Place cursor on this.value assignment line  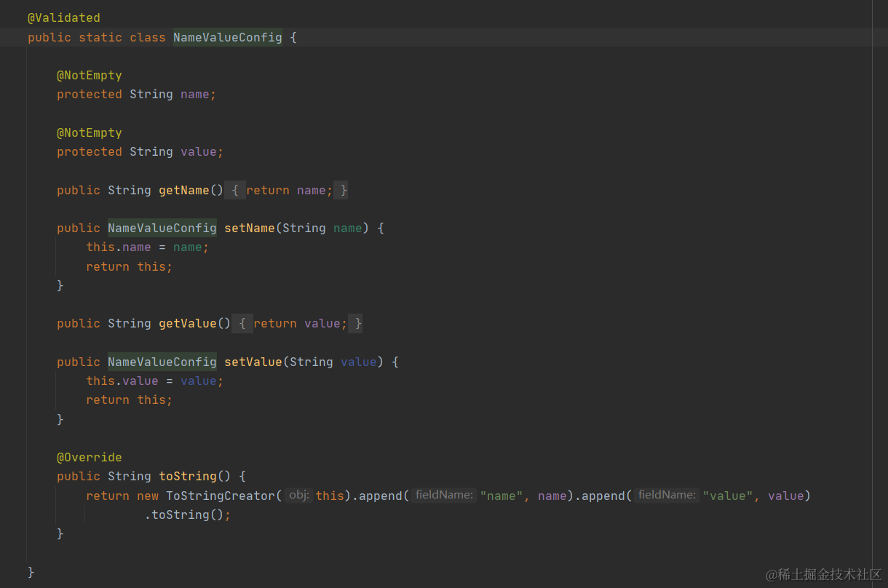155,381
